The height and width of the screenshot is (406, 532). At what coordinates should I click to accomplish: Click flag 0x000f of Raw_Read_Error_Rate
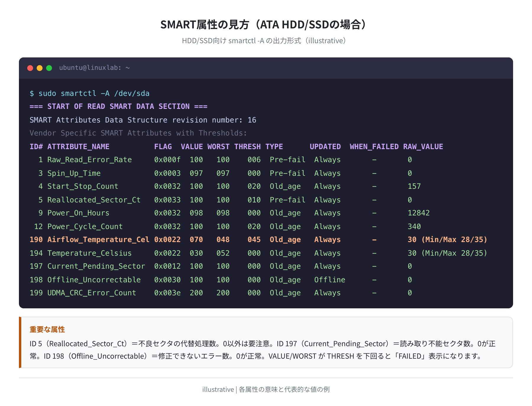coord(167,160)
